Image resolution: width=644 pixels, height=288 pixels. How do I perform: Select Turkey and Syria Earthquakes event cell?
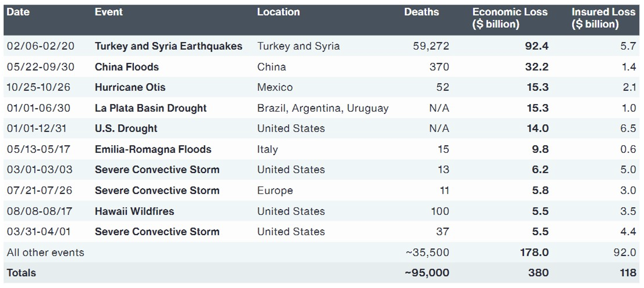tap(168, 46)
